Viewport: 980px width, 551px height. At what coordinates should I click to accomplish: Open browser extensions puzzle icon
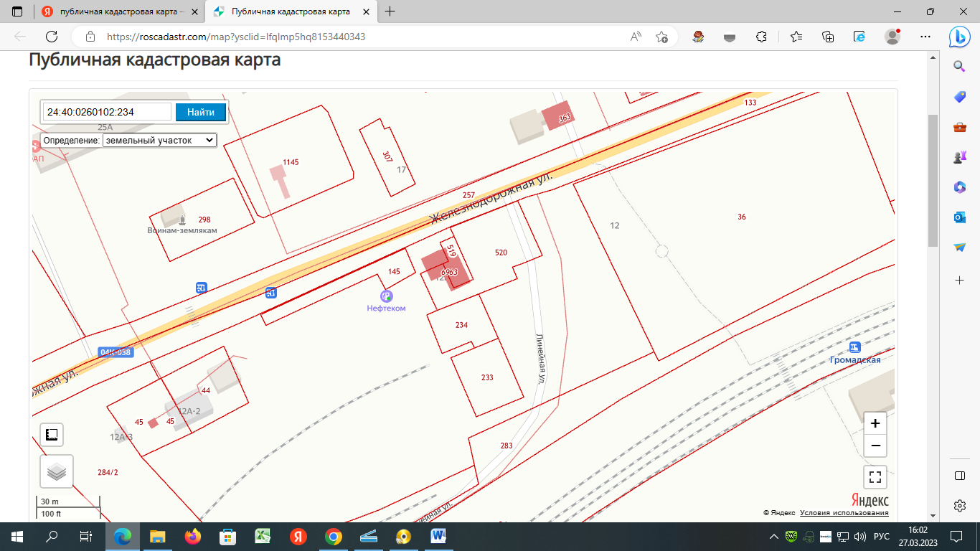(x=762, y=37)
